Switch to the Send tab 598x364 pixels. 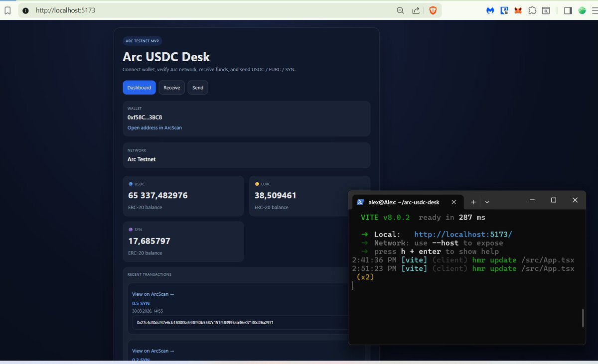pos(198,88)
